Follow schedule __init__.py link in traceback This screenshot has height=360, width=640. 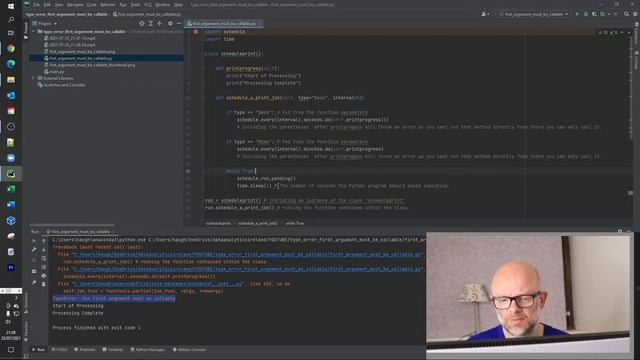point(158,284)
